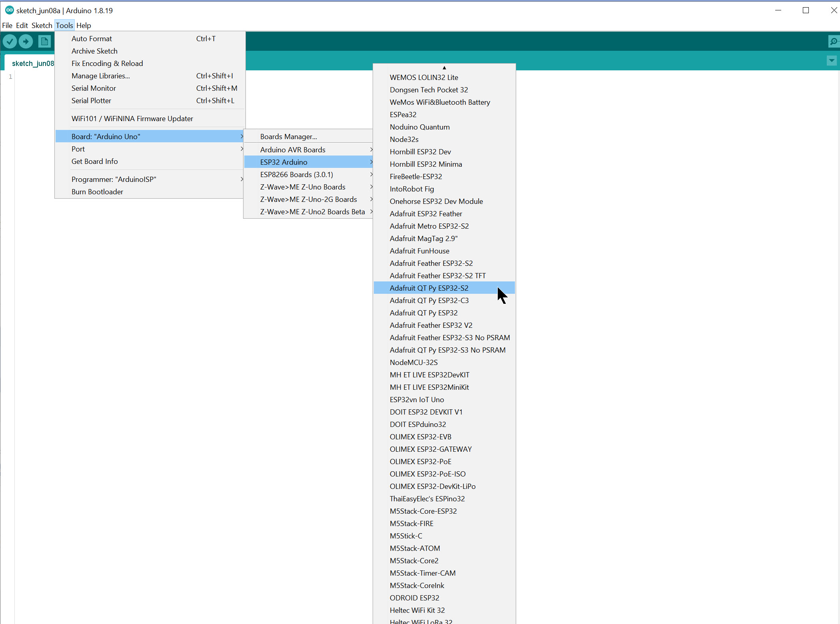Select WeMos WiFi&Bluetooth Battery board
840x624 pixels.
444,102
